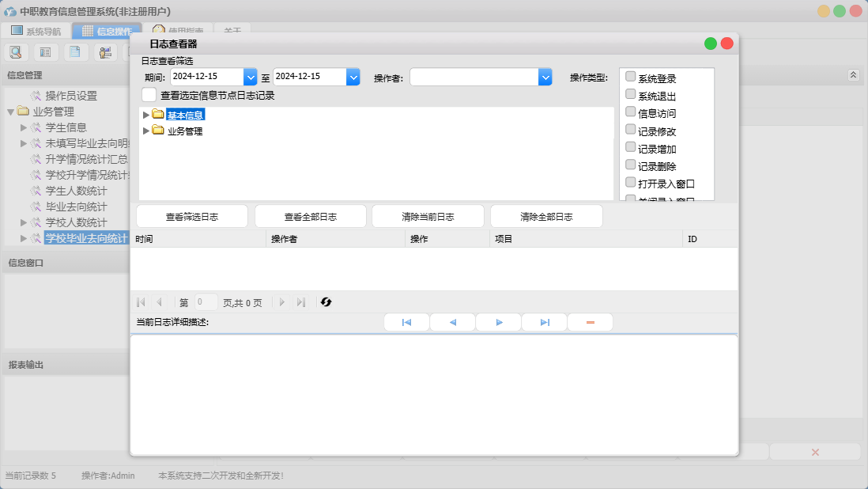Open the start date dropdown

[x=251, y=77]
